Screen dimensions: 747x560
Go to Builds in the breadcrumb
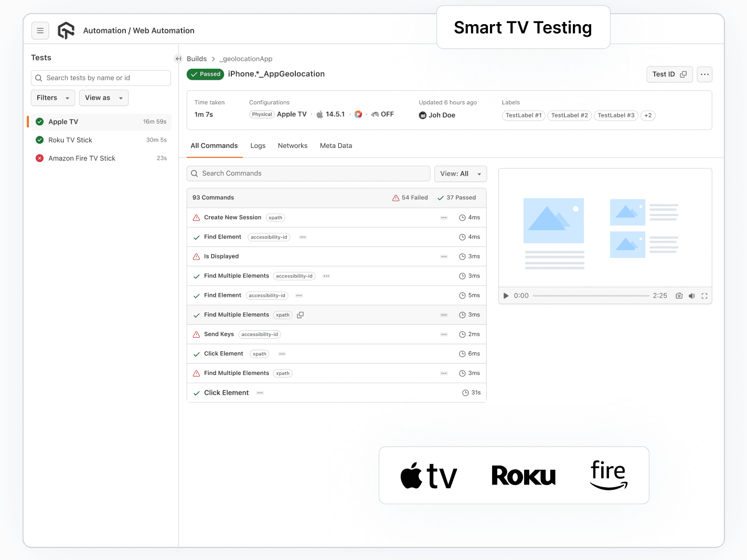[x=197, y=59]
